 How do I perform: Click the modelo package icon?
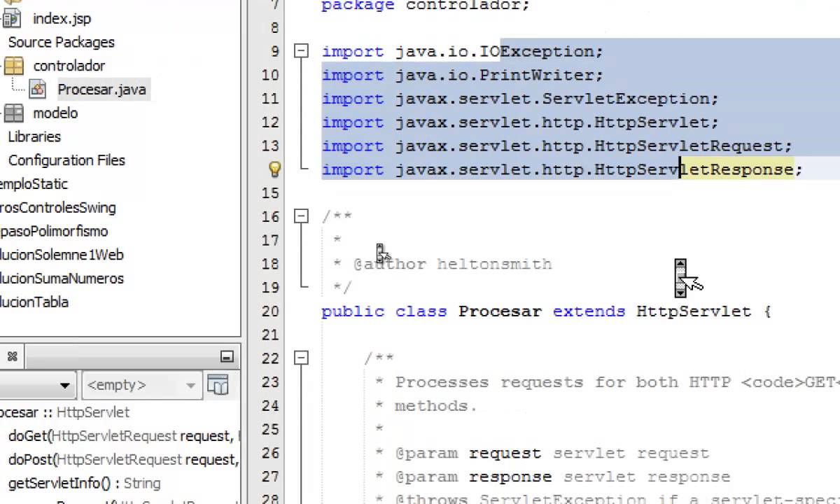pos(13,113)
